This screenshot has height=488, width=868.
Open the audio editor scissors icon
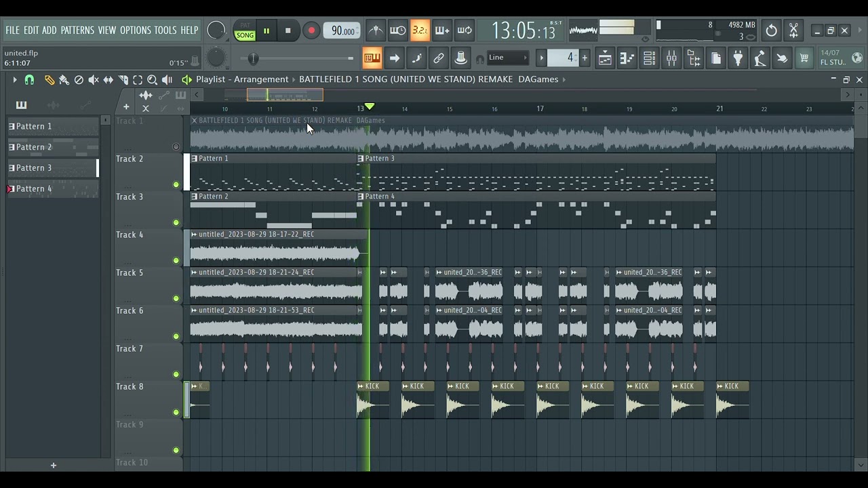click(x=793, y=30)
